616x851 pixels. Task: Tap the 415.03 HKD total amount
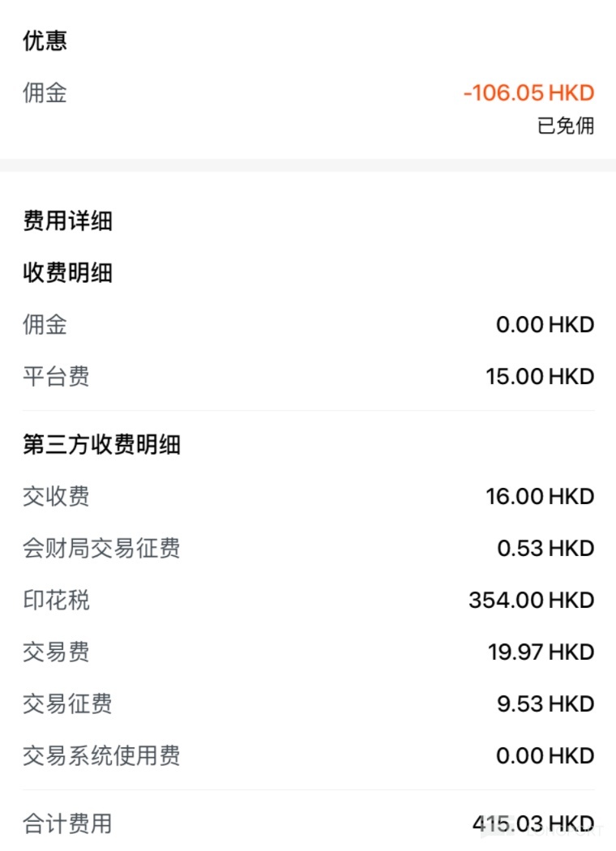pyautogui.click(x=533, y=824)
